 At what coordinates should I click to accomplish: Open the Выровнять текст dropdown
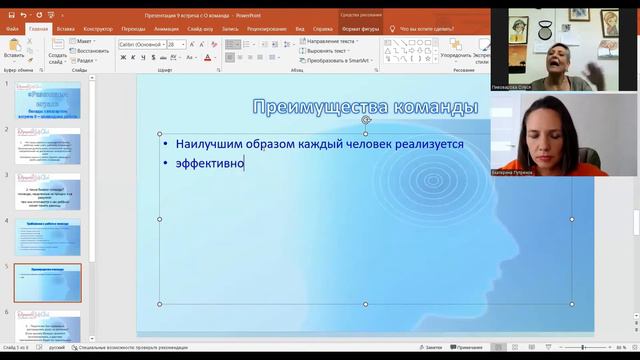click(x=325, y=51)
